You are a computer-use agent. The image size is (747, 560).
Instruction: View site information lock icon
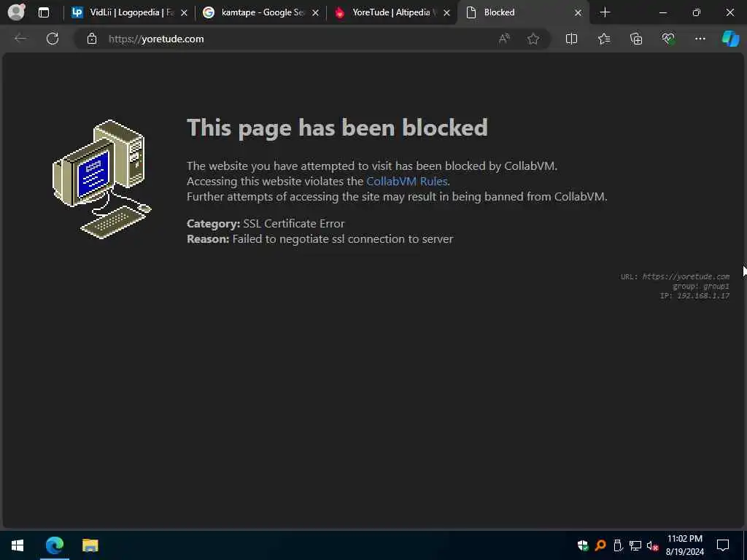click(x=92, y=39)
